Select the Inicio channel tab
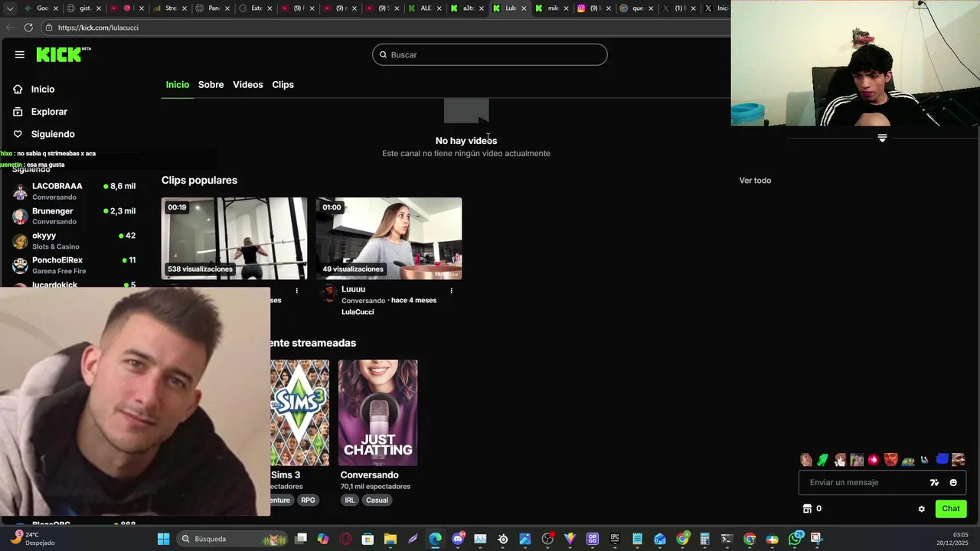 [x=178, y=85]
